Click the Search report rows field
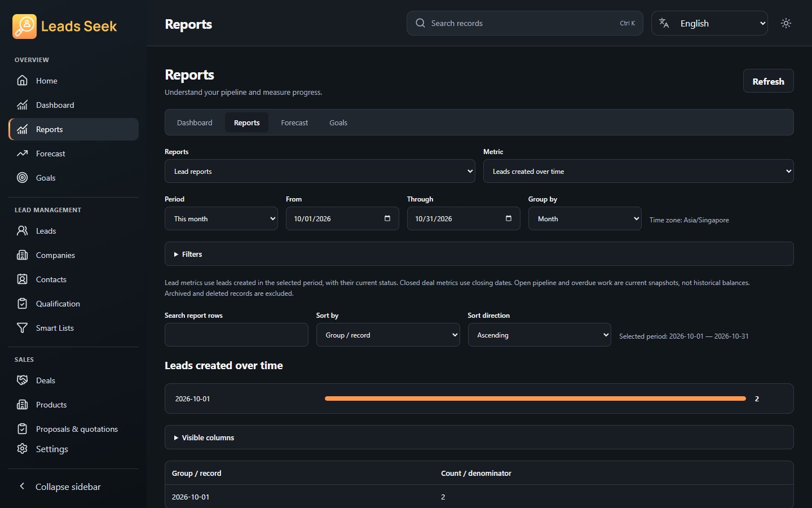Image resolution: width=812 pixels, height=508 pixels. 236,335
